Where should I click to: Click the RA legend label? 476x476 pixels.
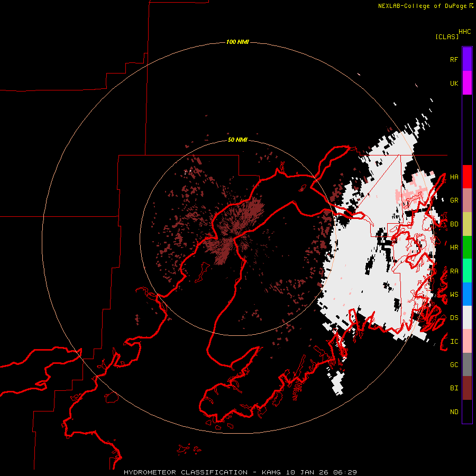pyautogui.click(x=454, y=271)
